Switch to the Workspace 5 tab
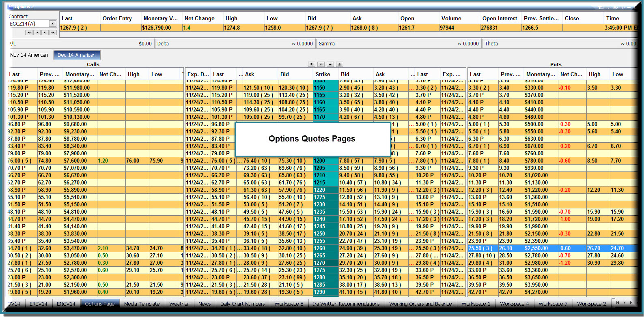This screenshot has height=317, width=644. click(x=289, y=304)
